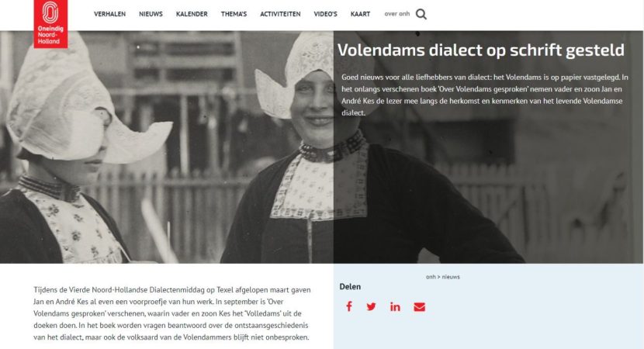
Task: Click the Oneindig Noord-Holland logo
Action: click(50, 24)
